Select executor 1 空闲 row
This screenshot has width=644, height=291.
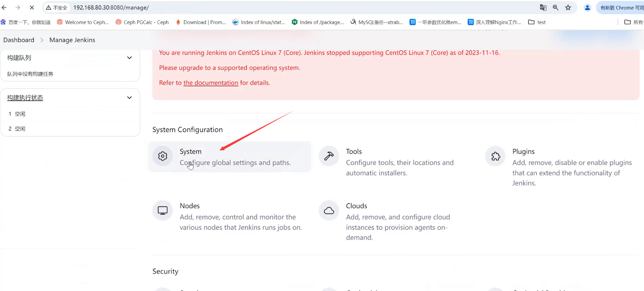click(x=70, y=114)
